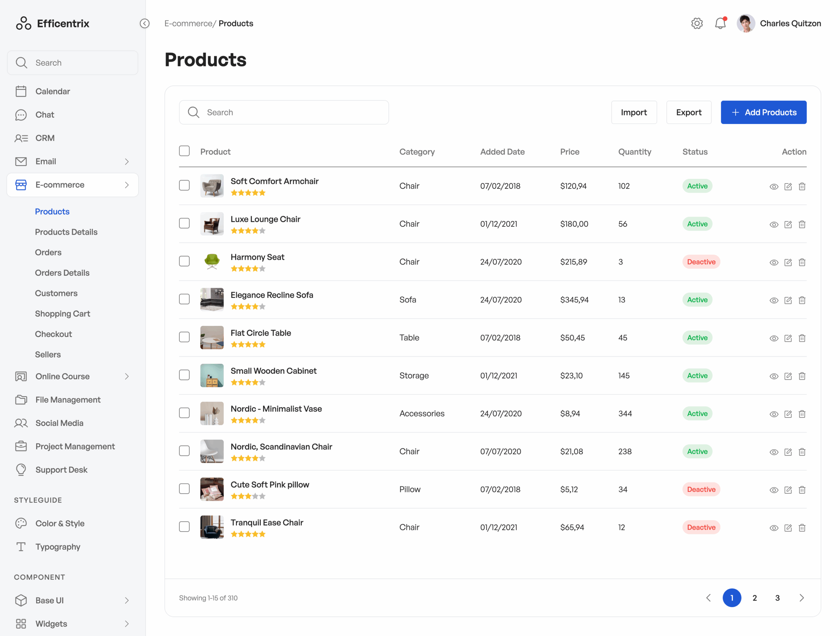Go to page 3 of the product list
Screen dimensions: 840x636
[x=777, y=598]
